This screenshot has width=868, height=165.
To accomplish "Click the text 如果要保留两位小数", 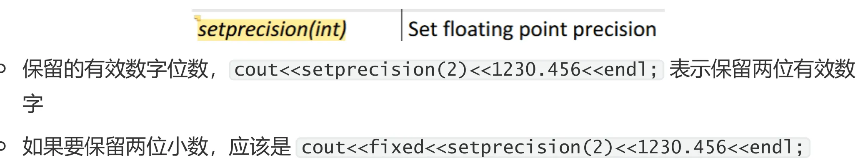I will (x=115, y=147).
